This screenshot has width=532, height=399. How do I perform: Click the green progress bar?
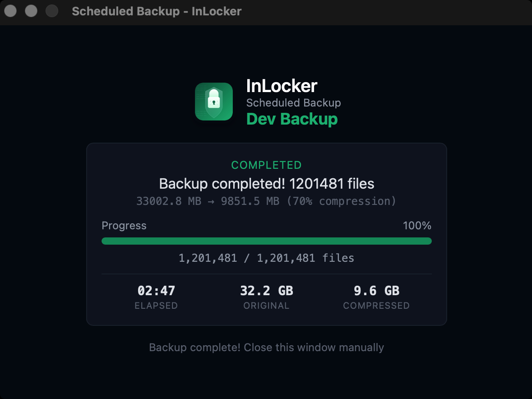coord(266,241)
